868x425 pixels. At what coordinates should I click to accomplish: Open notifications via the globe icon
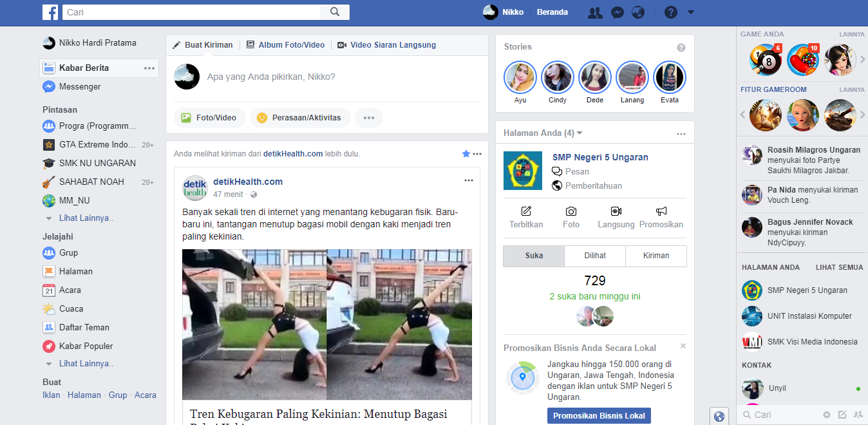[638, 12]
